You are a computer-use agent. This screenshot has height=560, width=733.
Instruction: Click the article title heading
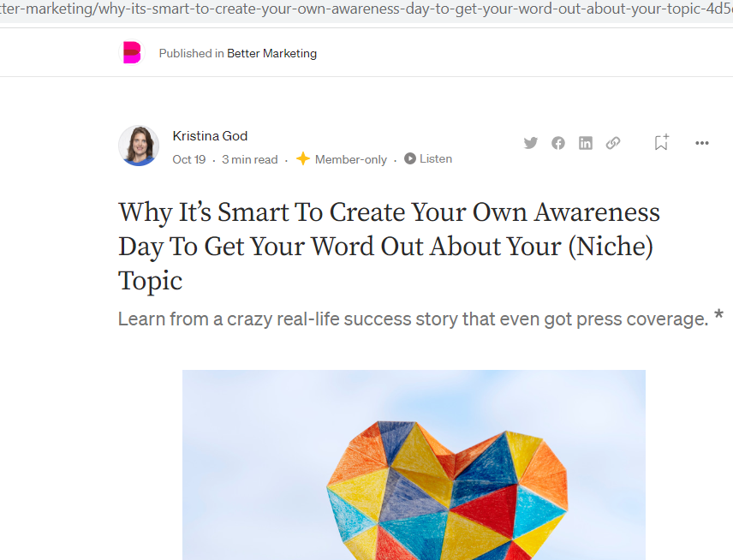pos(389,247)
